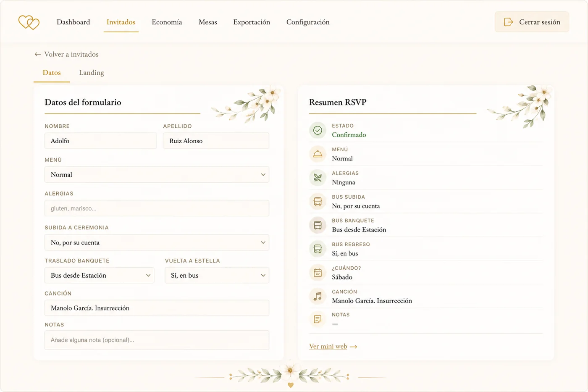Open the Economía nav item

click(167, 22)
